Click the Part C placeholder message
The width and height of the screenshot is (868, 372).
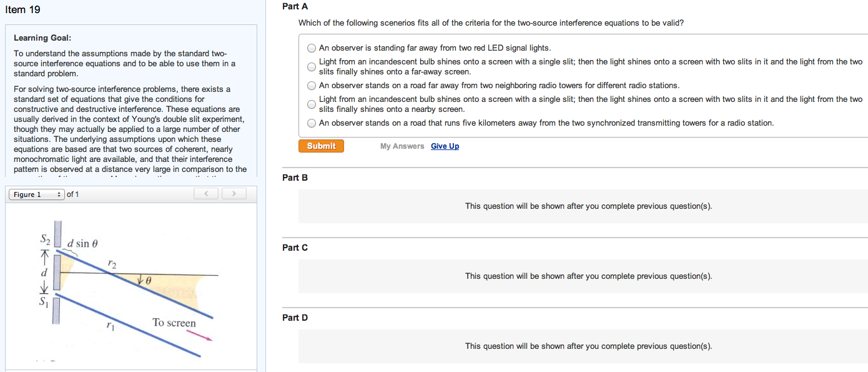pyautogui.click(x=587, y=276)
